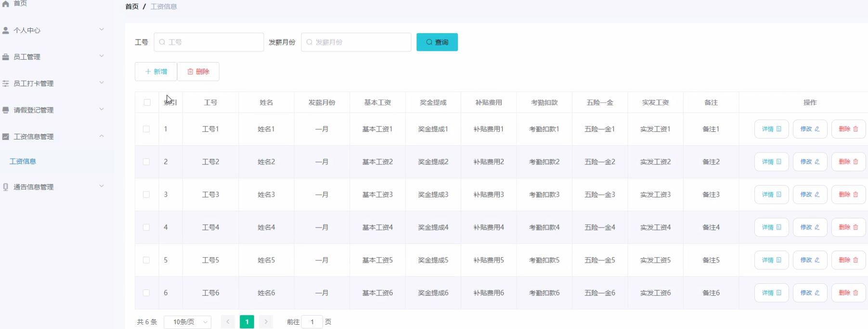Click the trash icon in row 工号1
The width and height of the screenshot is (868, 329).
click(x=855, y=129)
